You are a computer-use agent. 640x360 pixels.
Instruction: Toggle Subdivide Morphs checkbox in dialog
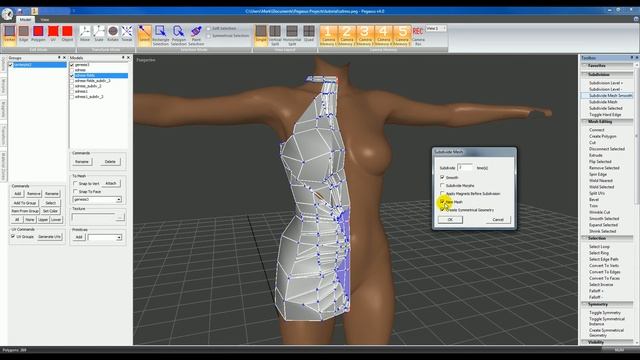442,185
